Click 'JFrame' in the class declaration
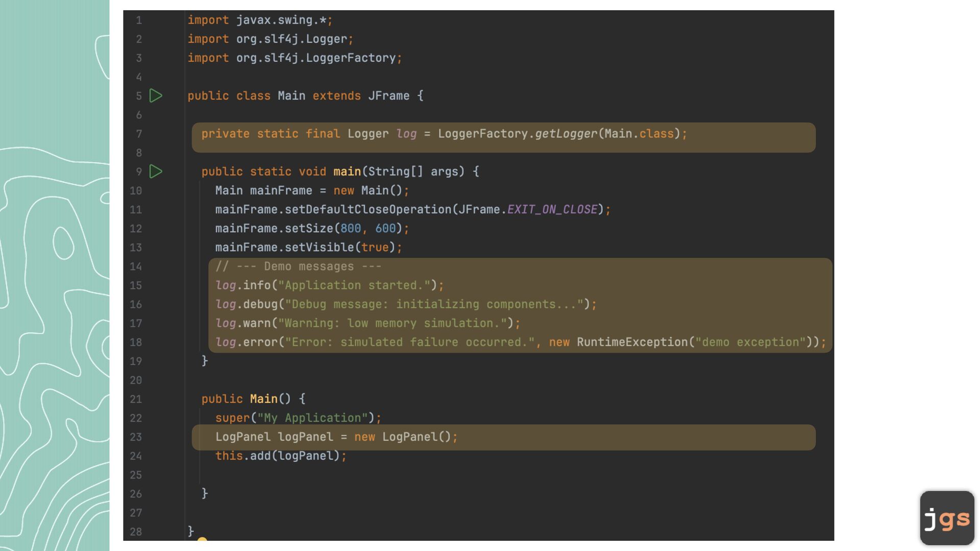This screenshot has width=980, height=551. point(388,96)
